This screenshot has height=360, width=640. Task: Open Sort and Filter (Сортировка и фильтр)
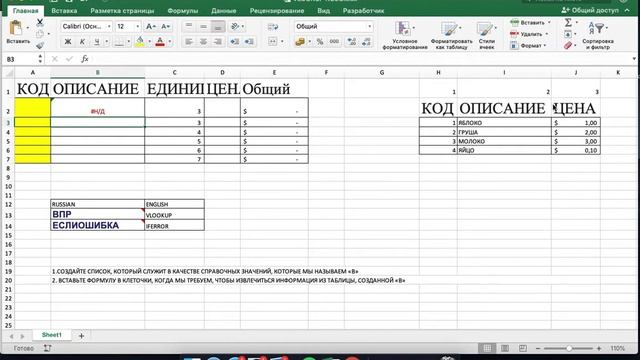[x=598, y=36]
